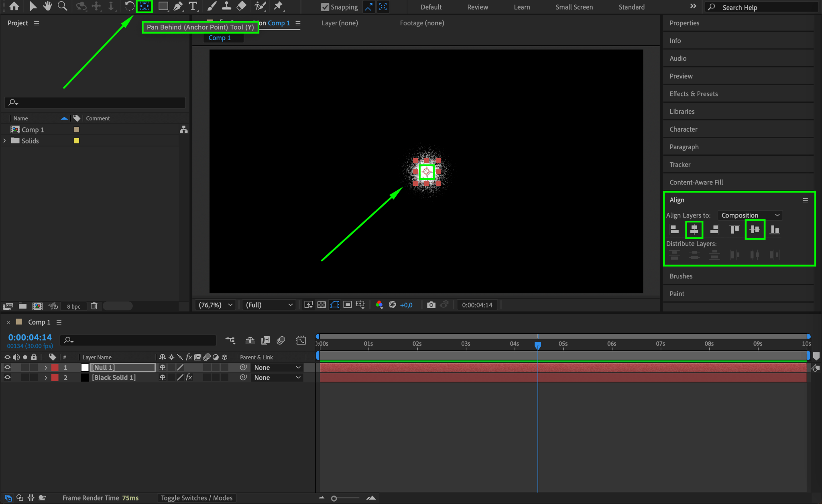The image size is (822, 504).
Task: Open the viewer magnification 76,7% dropdown
Action: (x=216, y=305)
